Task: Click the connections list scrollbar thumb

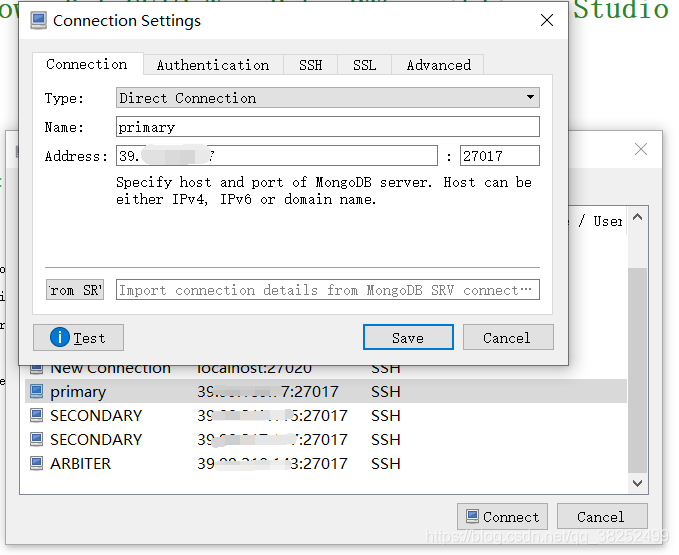Action: coord(637,370)
